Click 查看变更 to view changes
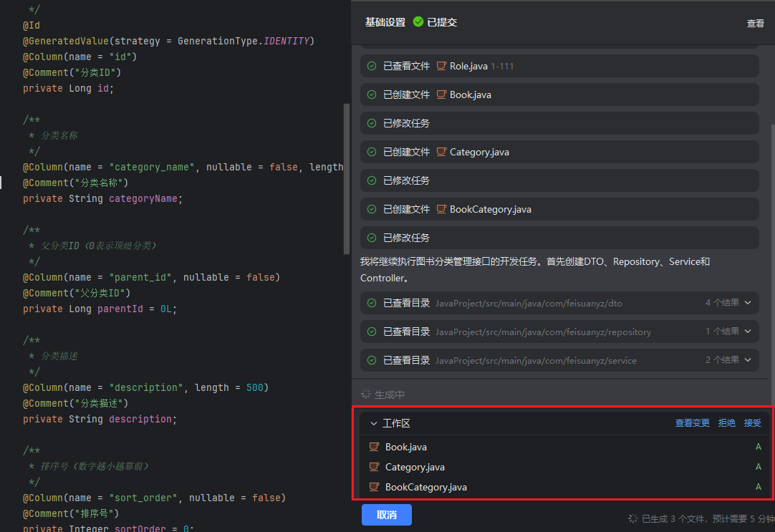The height and width of the screenshot is (532, 775). pos(692,423)
